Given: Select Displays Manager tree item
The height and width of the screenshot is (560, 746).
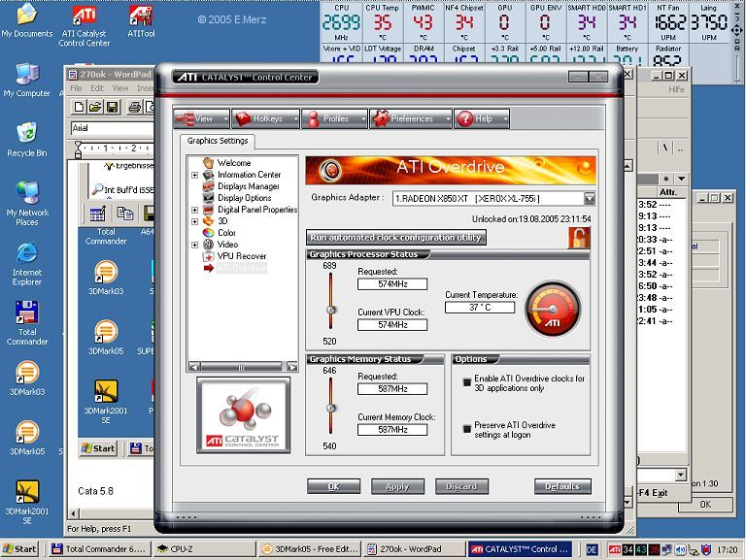Looking at the screenshot, I should [249, 186].
